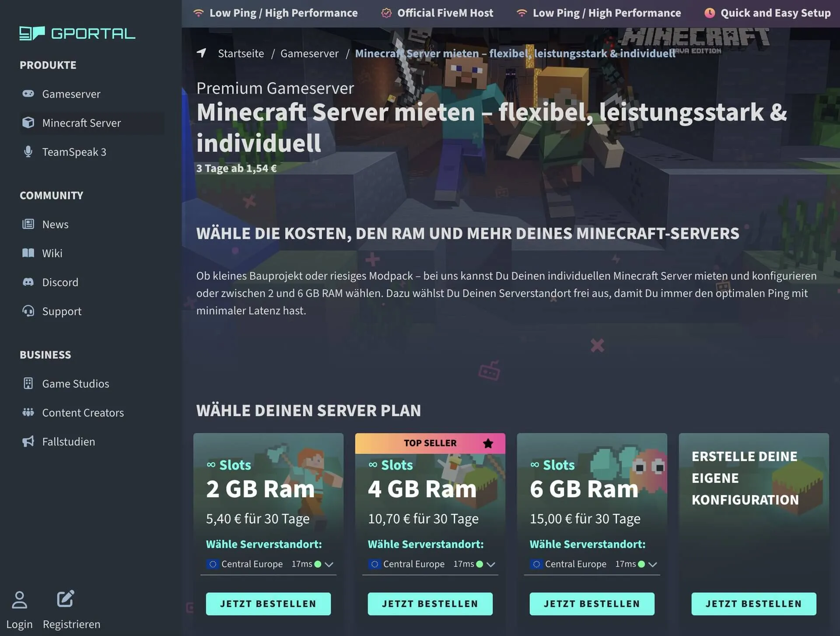Screen dimensions: 840x636
Task: Click the TOP SELLER banner label
Action: pyautogui.click(x=430, y=443)
